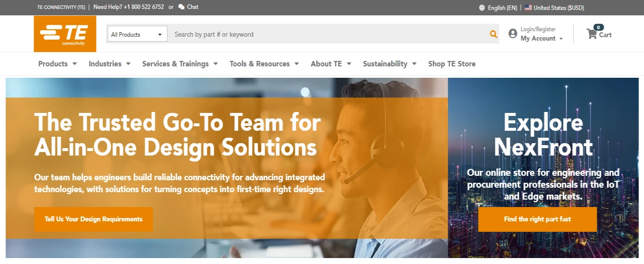Focus the part number search field
644x264 pixels.
click(x=327, y=34)
